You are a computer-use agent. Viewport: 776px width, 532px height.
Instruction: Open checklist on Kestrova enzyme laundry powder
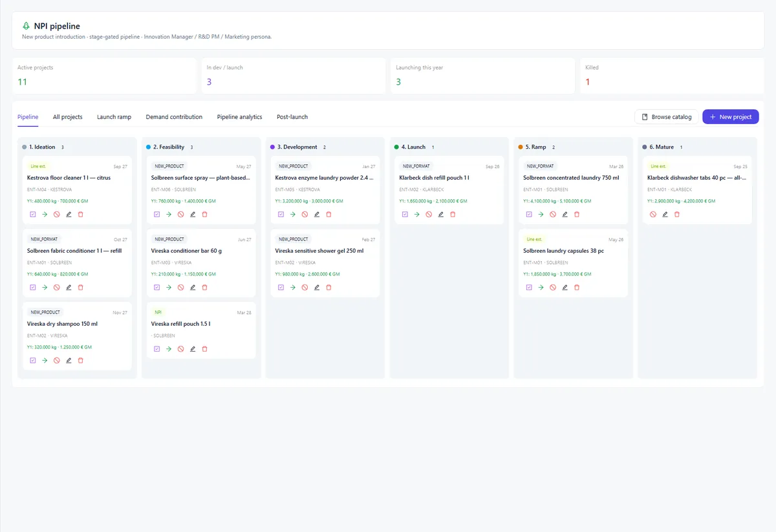(281, 214)
